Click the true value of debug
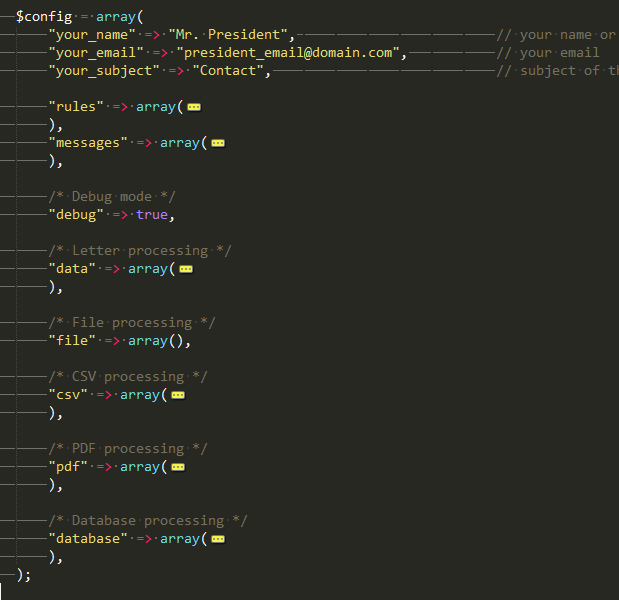The width and height of the screenshot is (619, 600). (152, 215)
